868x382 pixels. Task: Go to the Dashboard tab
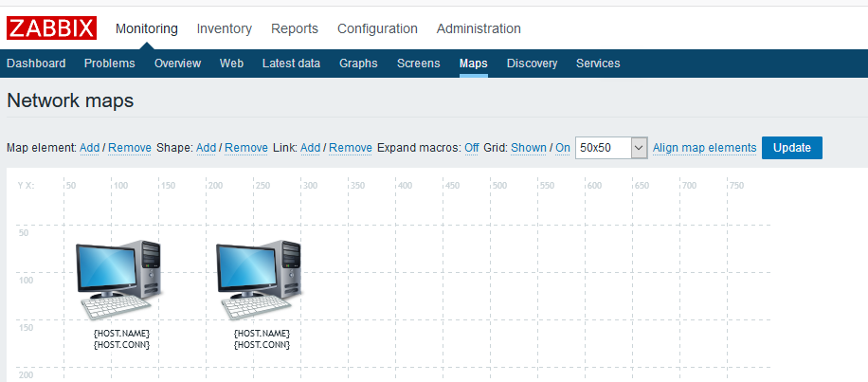pyautogui.click(x=36, y=64)
